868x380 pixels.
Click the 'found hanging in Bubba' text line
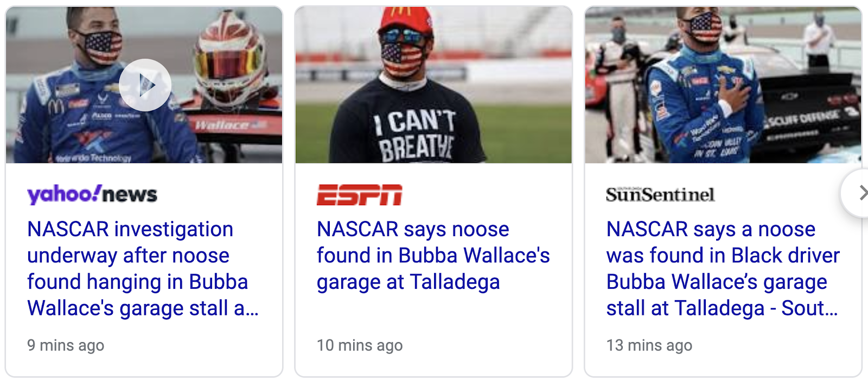click(x=137, y=282)
